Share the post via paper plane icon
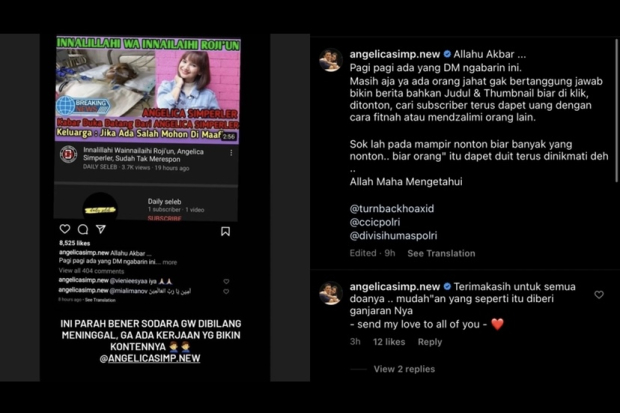The width and height of the screenshot is (620, 413). [x=101, y=229]
